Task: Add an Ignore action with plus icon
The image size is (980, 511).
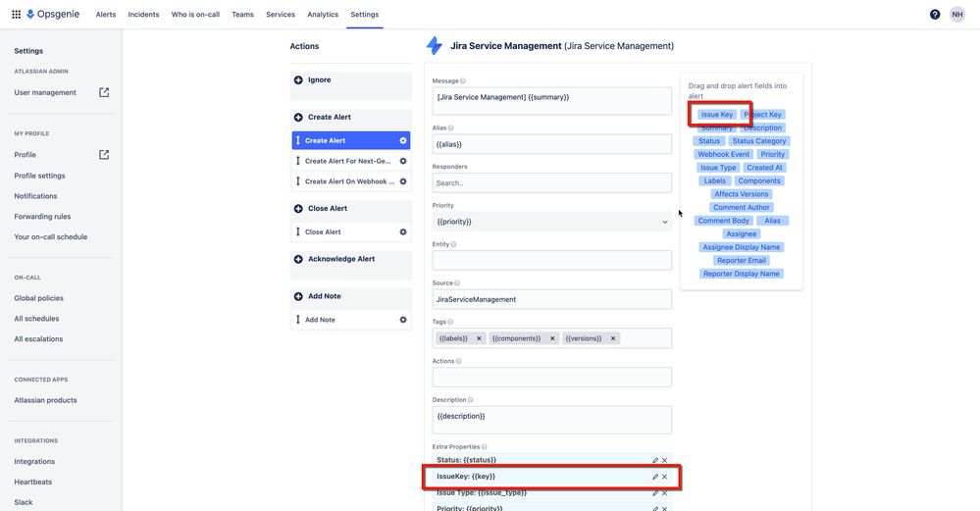Action: (x=298, y=80)
